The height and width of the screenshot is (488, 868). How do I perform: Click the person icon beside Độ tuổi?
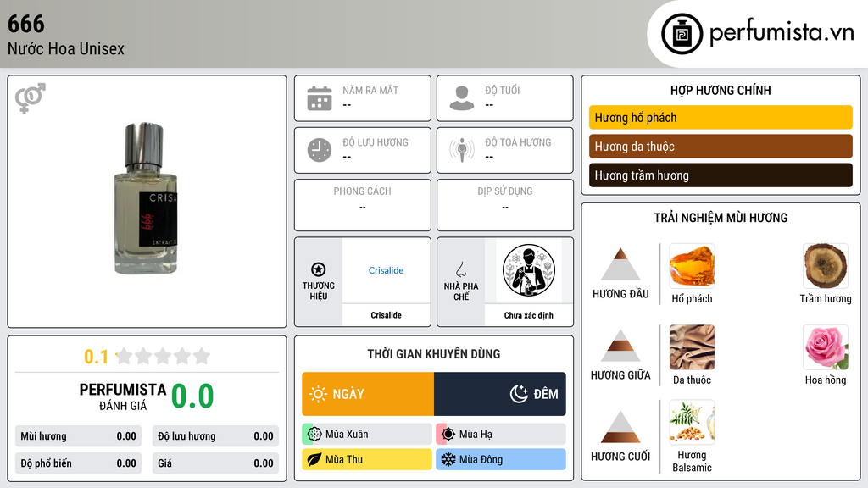[462, 98]
